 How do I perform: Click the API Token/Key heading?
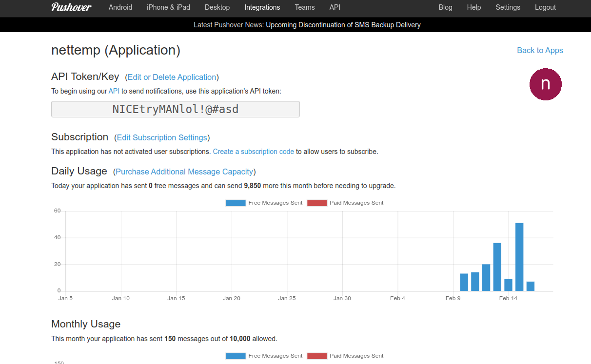coord(85,77)
